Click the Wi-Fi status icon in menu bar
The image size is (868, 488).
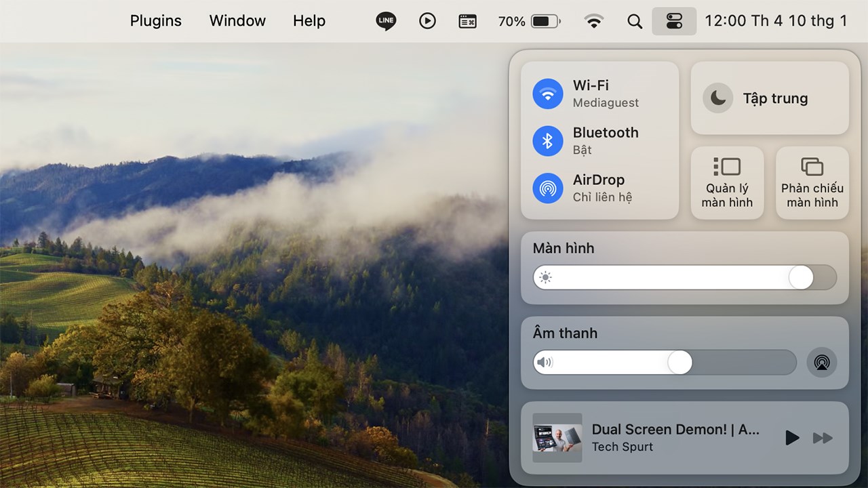coord(594,22)
